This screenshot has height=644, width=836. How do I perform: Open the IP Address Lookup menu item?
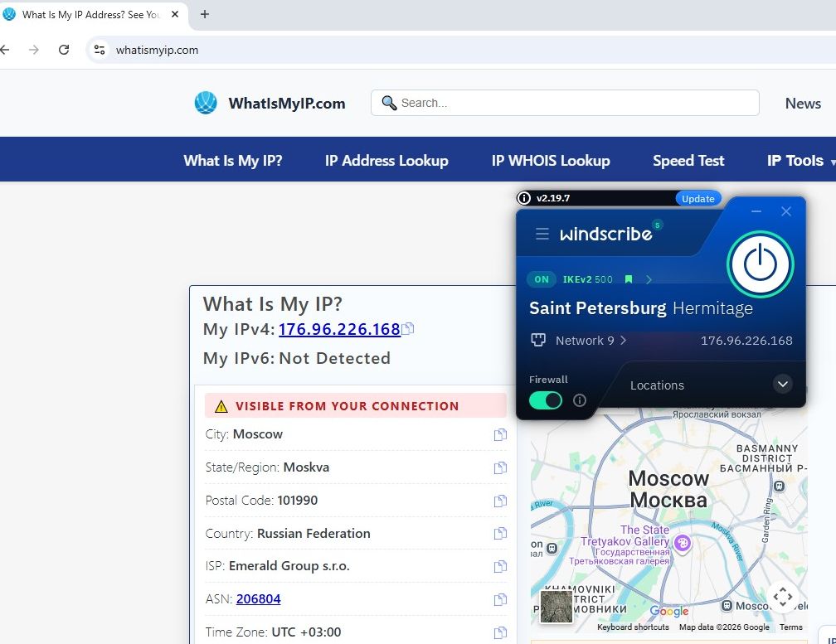click(x=386, y=160)
